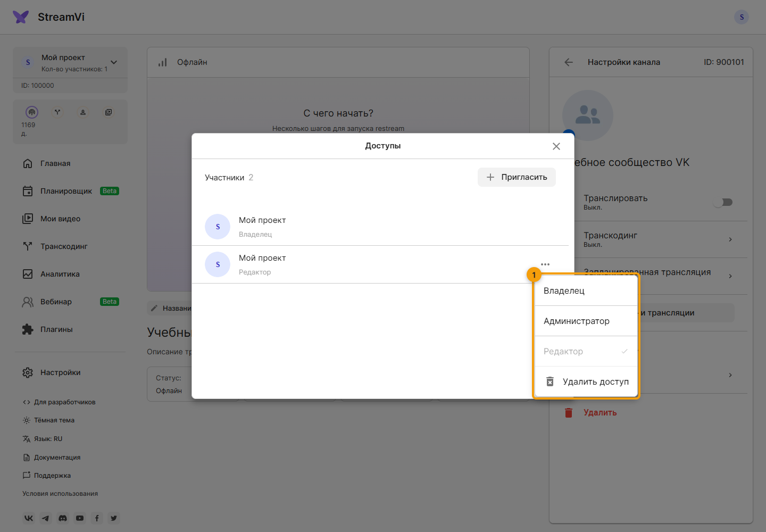This screenshot has width=766, height=532.
Task: Open the Twitter social link
Action: pyautogui.click(x=114, y=518)
